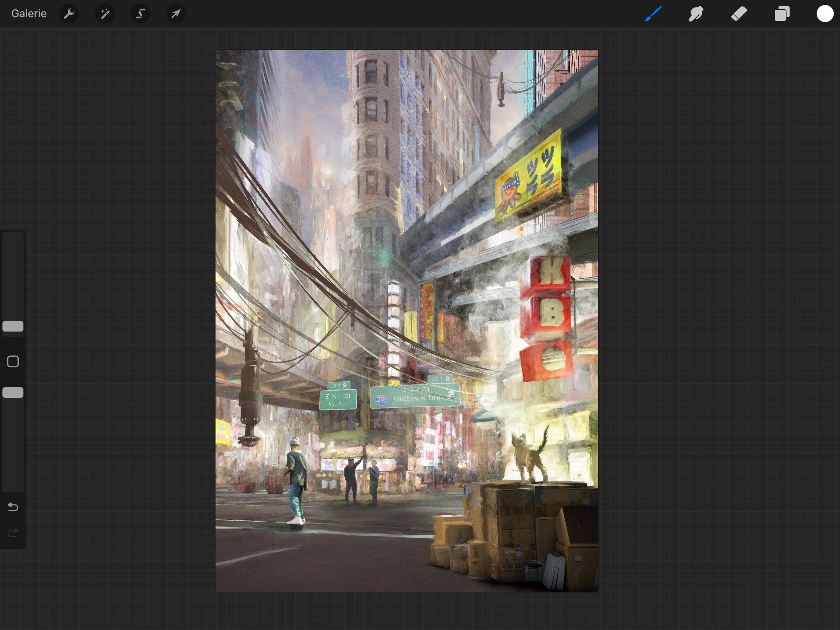Select the Paint brush tool
The height and width of the screenshot is (630, 840).
(653, 14)
